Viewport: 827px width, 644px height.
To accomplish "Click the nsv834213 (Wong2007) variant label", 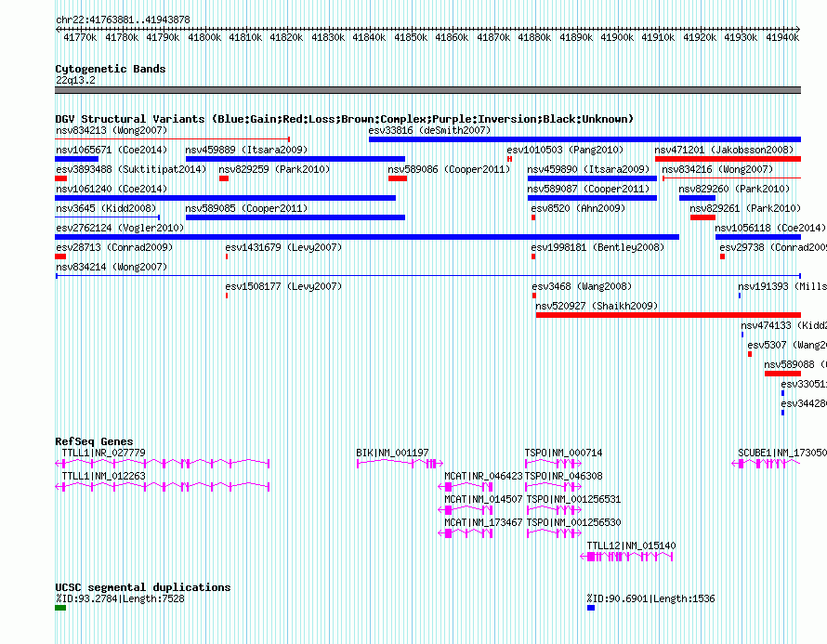I will point(112,130).
